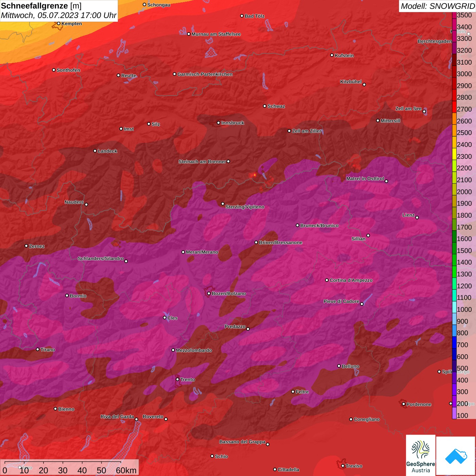476x476 pixels.
Task: Click the Belluno city label
Action: tap(350, 366)
